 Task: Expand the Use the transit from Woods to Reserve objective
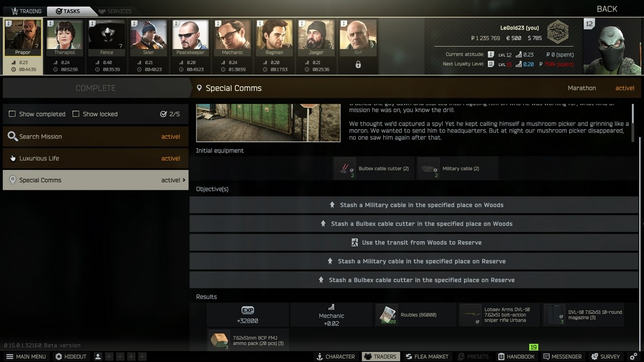point(414,242)
